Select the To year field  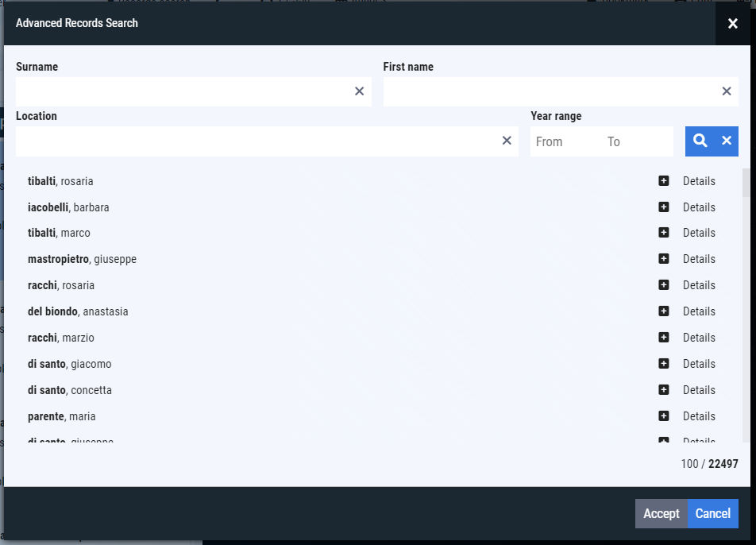pyautogui.click(x=635, y=141)
